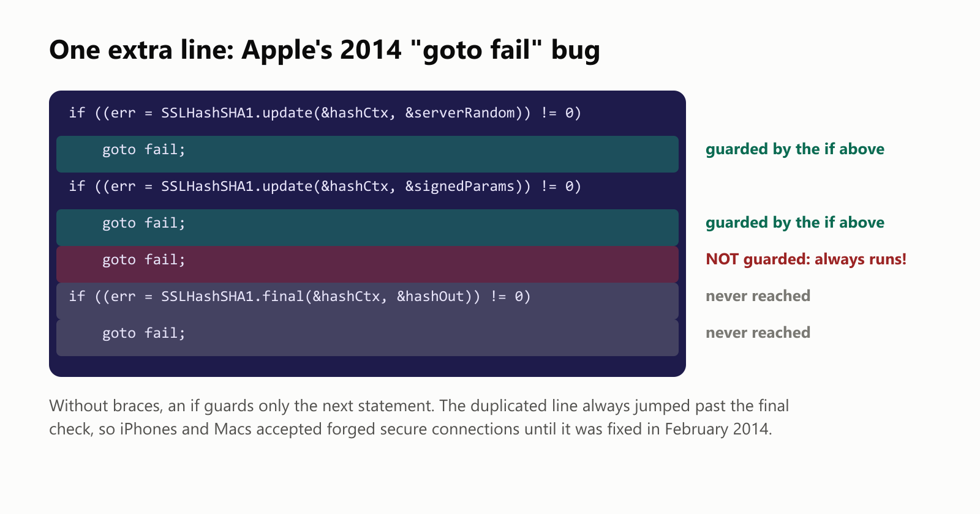Click "never reached" beside the SSLHashSHA1.final line

tap(758, 296)
